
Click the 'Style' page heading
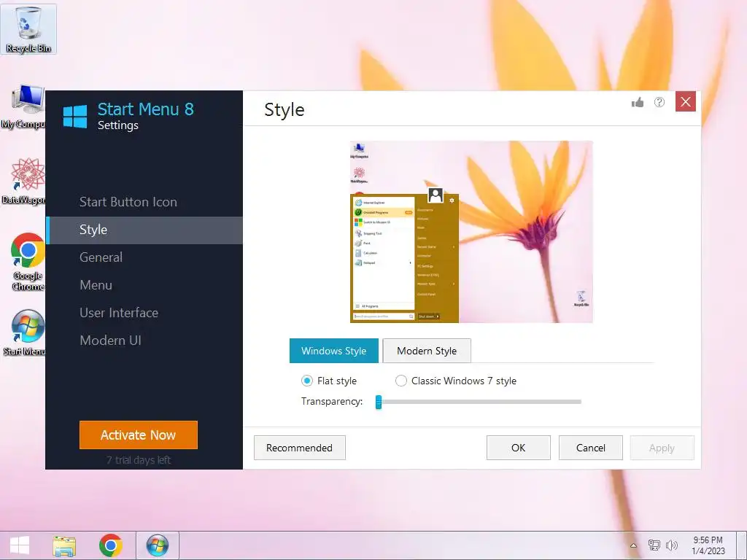click(x=285, y=110)
